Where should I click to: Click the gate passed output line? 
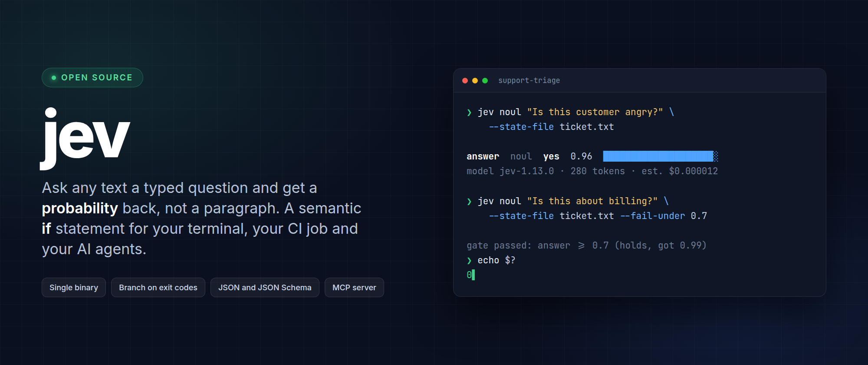(587, 246)
